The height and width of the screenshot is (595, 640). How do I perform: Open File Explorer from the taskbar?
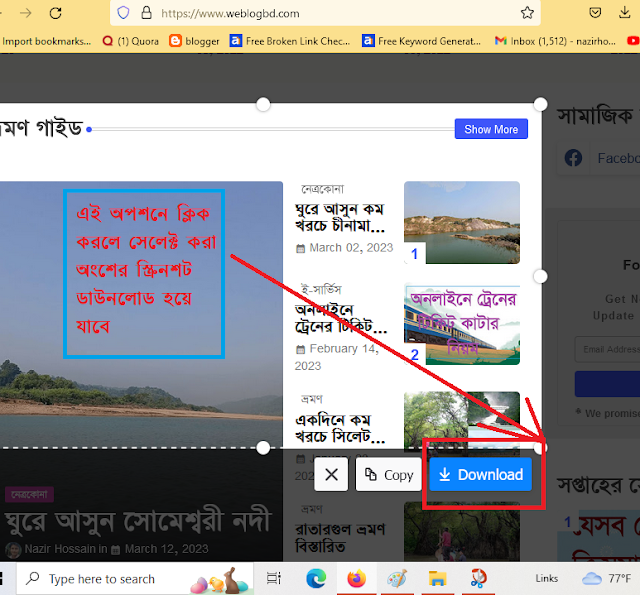[437, 578]
